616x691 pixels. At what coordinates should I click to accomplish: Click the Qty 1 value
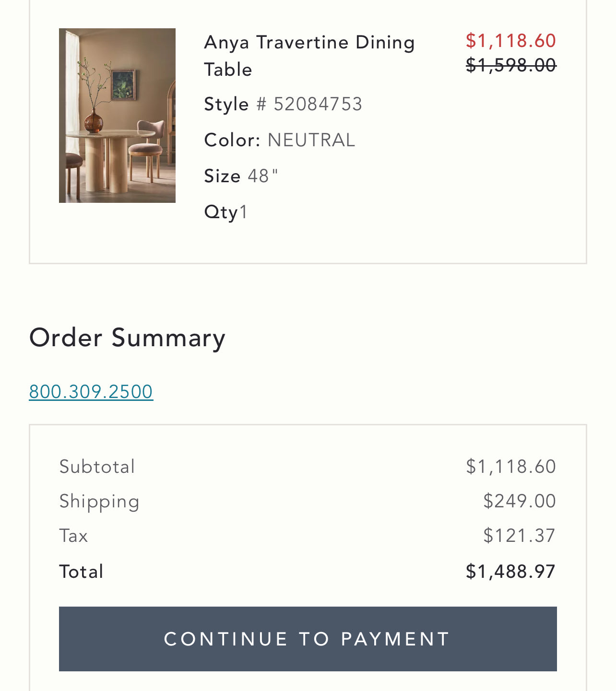(225, 211)
